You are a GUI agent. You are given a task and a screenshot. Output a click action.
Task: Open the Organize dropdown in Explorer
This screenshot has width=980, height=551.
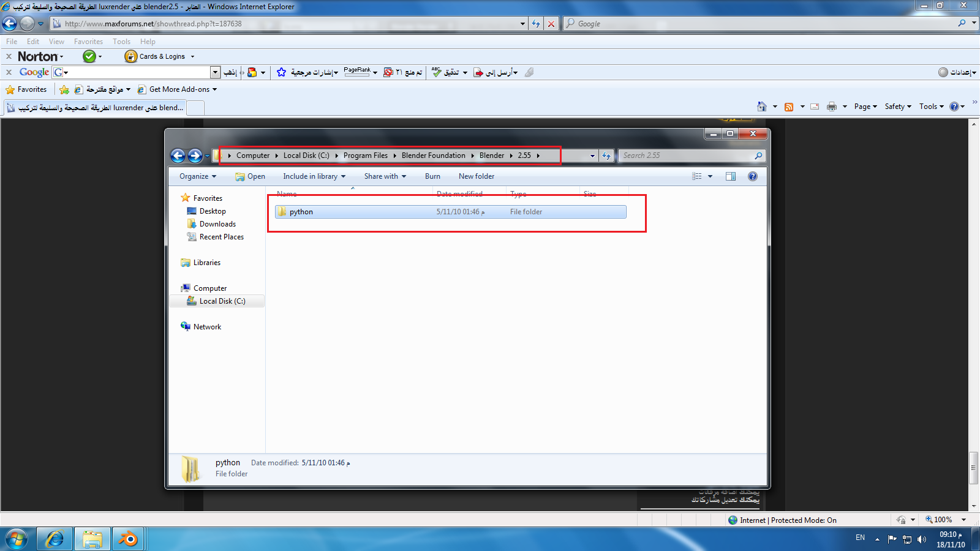point(198,176)
